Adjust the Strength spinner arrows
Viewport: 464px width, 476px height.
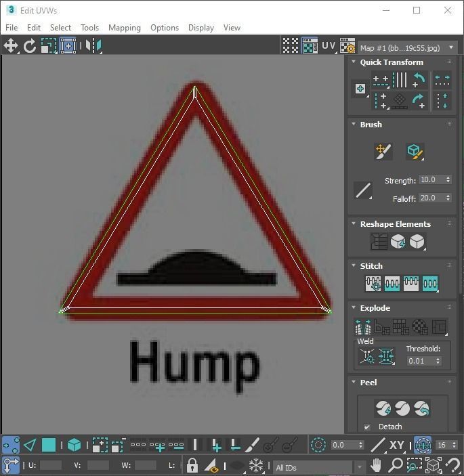448,179
